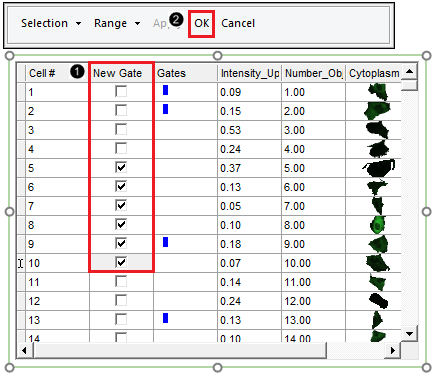Click the vertical scrollbar up arrow
Image resolution: width=434 pixels, height=374 pixels.
point(409,71)
